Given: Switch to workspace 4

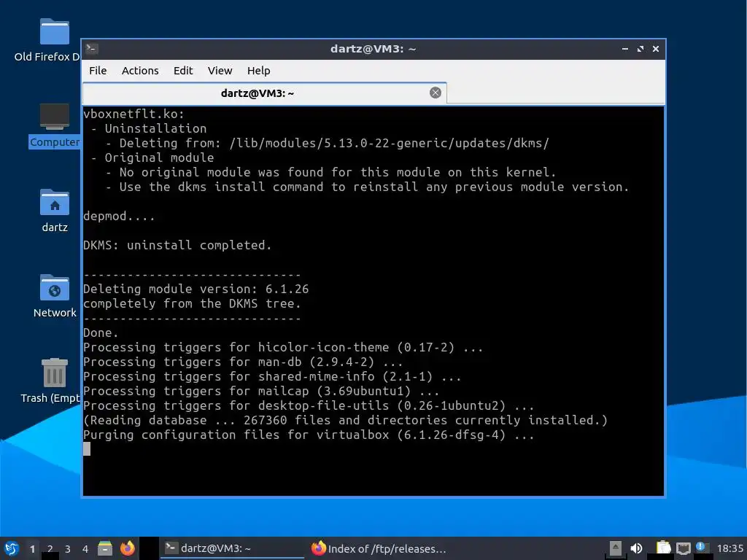Looking at the screenshot, I should (85, 549).
